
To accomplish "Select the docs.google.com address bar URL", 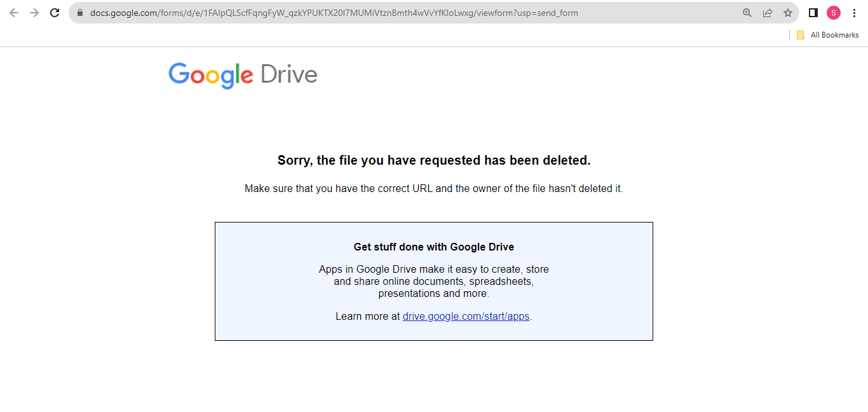I will coord(334,13).
